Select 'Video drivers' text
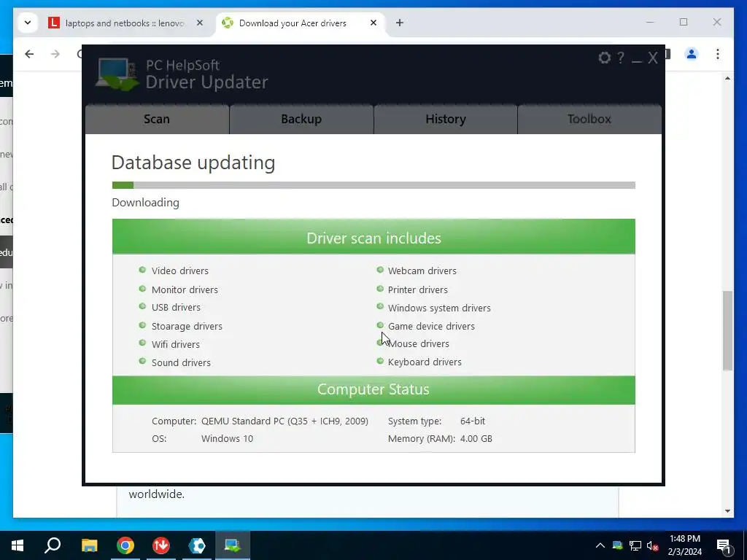The image size is (747, 560). tap(180, 271)
